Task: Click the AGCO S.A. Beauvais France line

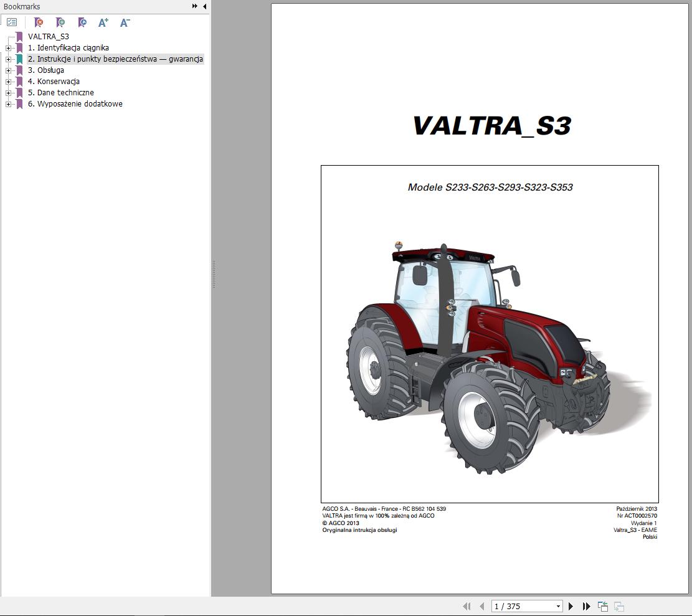Action: [384, 509]
